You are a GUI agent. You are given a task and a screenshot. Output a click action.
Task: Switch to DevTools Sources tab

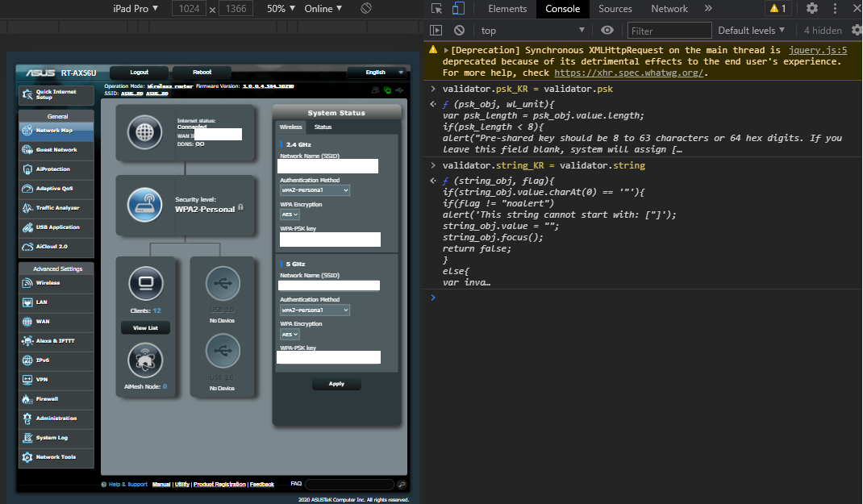tap(615, 9)
